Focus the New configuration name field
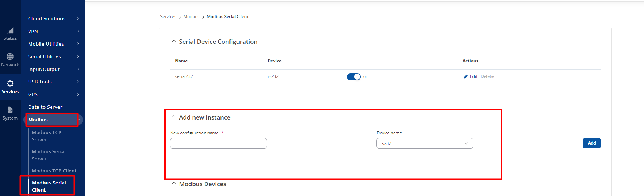This screenshot has width=644, height=196. [x=218, y=143]
